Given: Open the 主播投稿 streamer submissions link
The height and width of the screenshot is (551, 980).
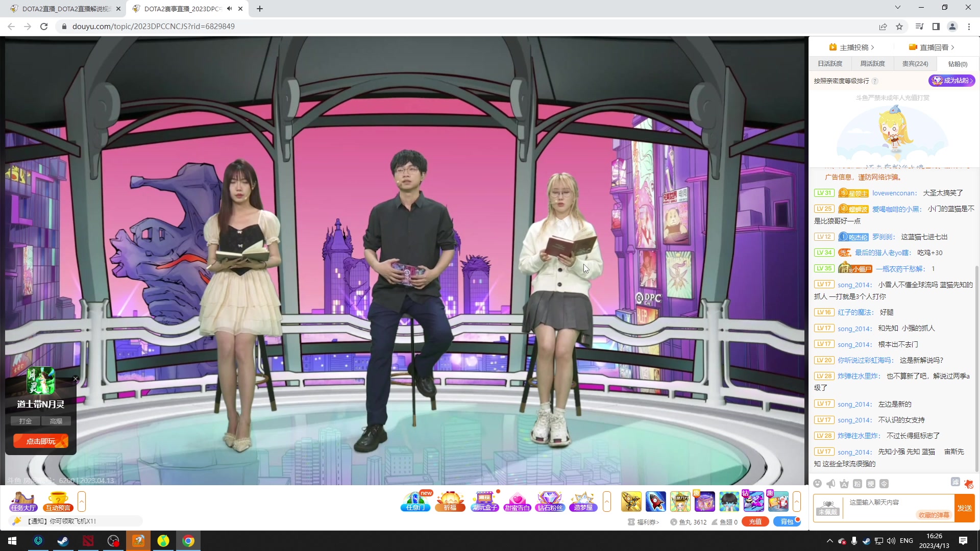Looking at the screenshot, I should [x=851, y=47].
